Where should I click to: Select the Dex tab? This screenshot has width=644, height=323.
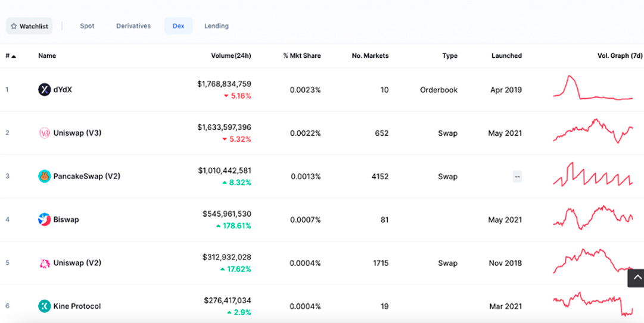tap(178, 26)
